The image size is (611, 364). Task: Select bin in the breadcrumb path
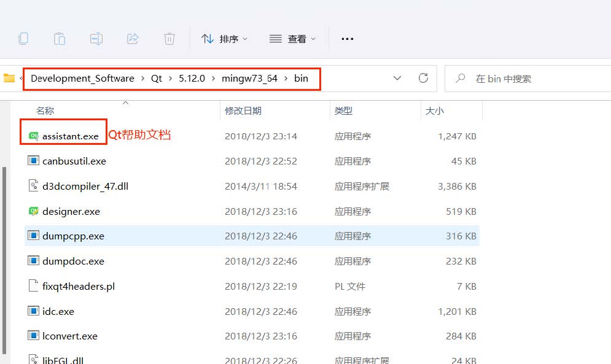[302, 79]
